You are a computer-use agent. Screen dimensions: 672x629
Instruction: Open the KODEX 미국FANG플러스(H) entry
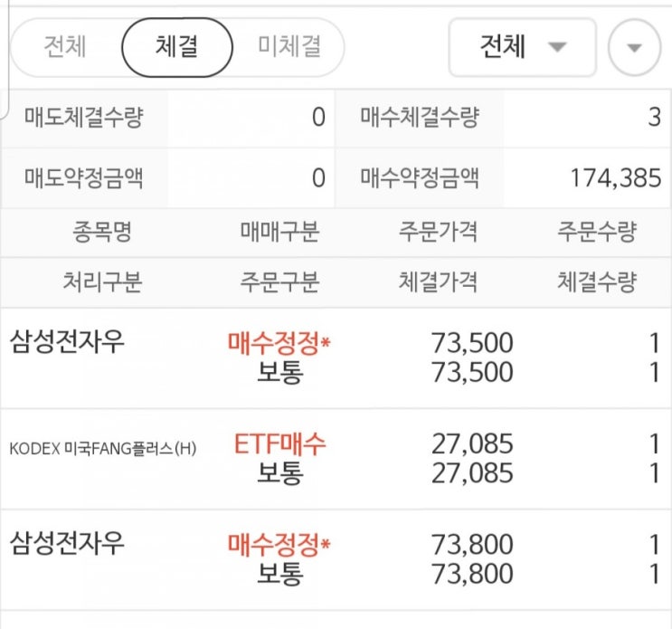coord(102,448)
